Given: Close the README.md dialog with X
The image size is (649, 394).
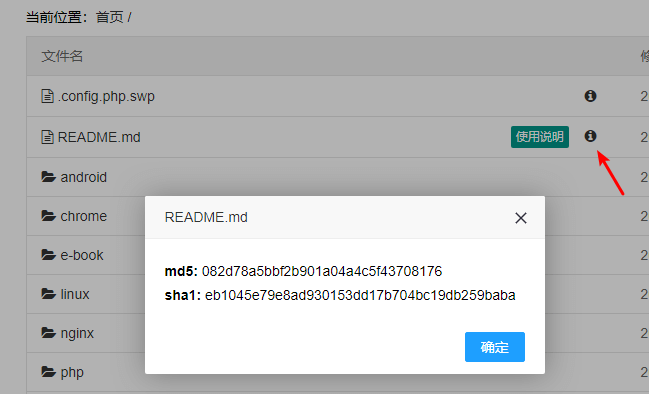Looking at the screenshot, I should tap(521, 218).
